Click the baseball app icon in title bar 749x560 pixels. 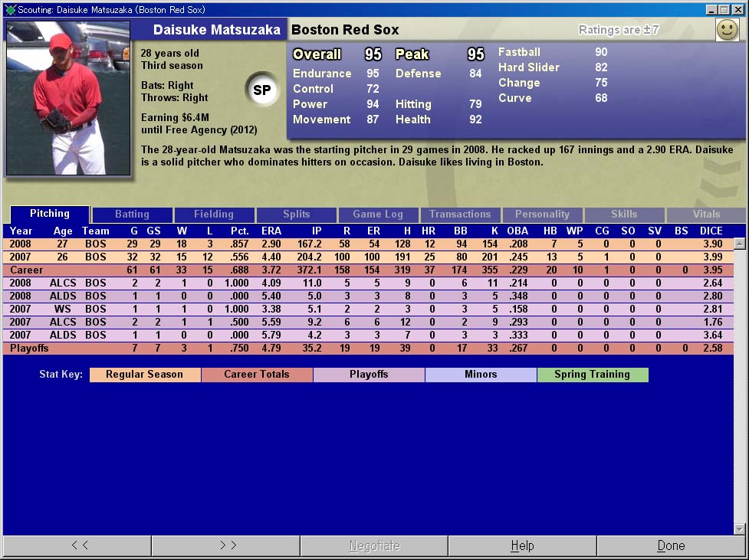click(10, 10)
